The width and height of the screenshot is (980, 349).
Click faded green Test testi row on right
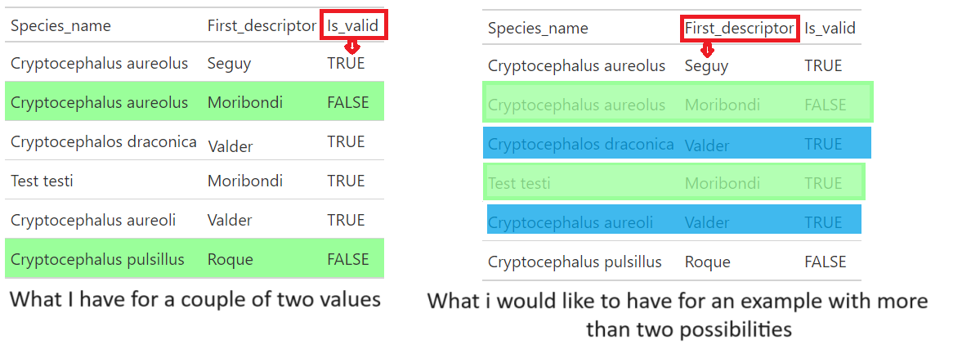673,182
